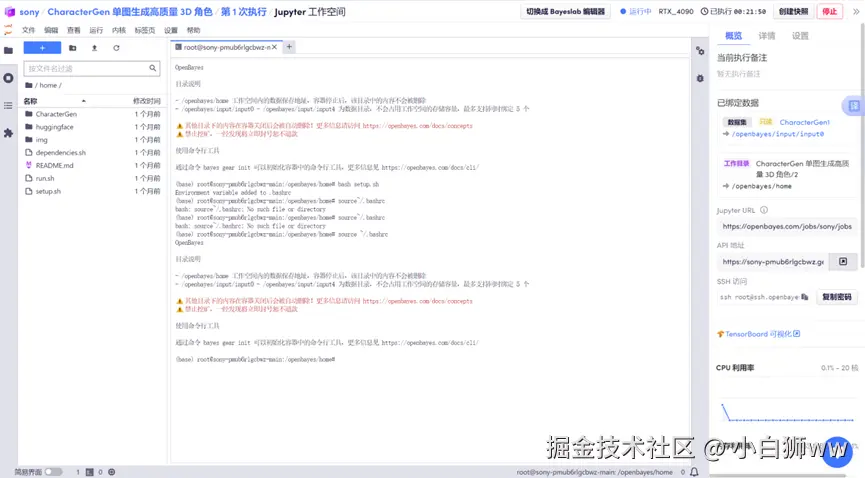Click the root folder icon in breadcrumb
This screenshot has width=865, height=478.
(29, 86)
